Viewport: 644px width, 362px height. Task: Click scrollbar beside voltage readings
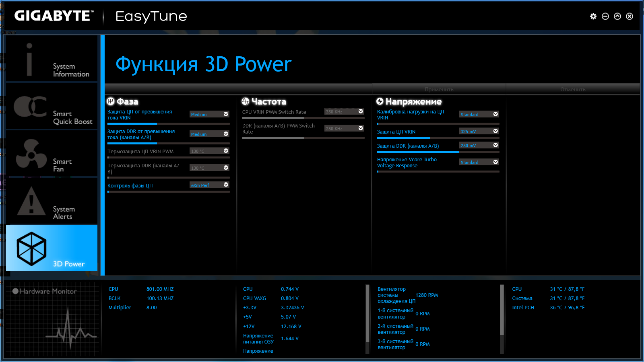point(367,319)
